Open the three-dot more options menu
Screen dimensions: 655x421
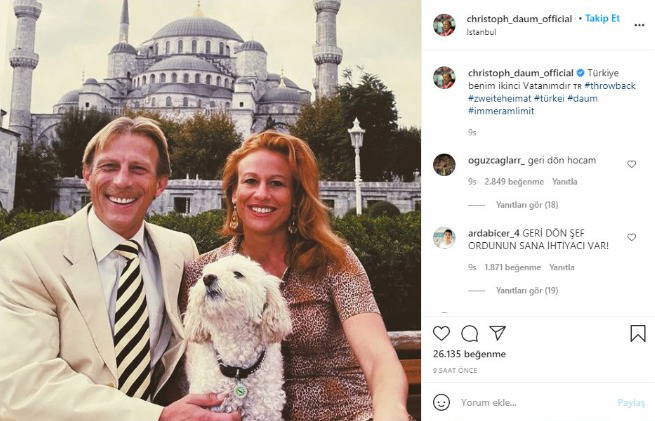639,25
